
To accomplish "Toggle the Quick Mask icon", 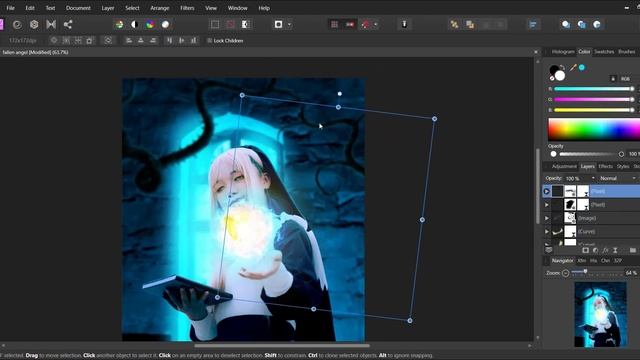I will coord(278,24).
